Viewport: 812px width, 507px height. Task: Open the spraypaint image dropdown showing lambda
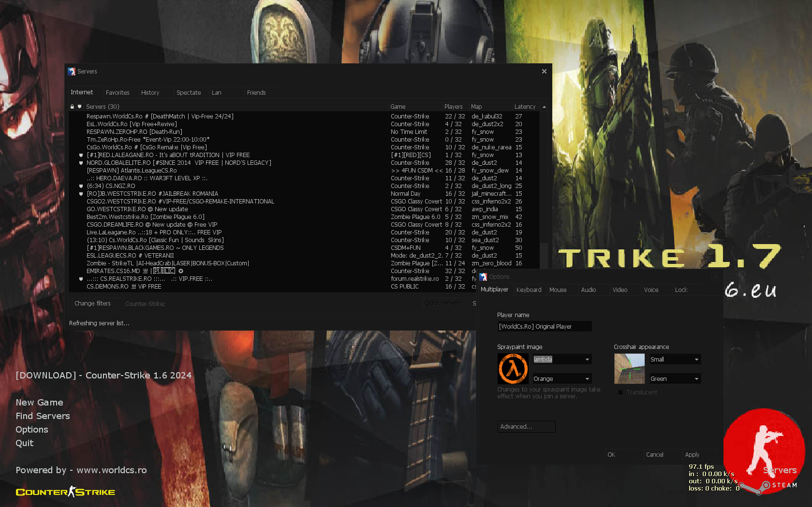562,360
